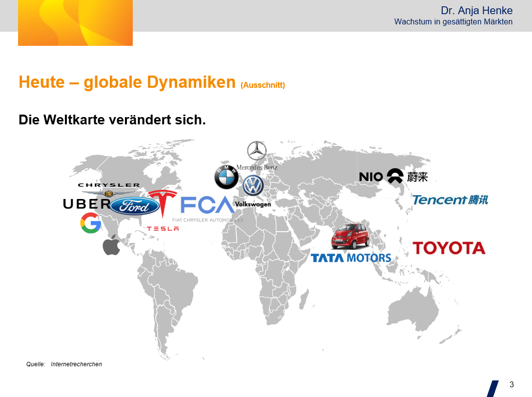Click the red Tata Nano car image
Image resolution: width=532 pixels, height=397 pixels.
[350, 236]
